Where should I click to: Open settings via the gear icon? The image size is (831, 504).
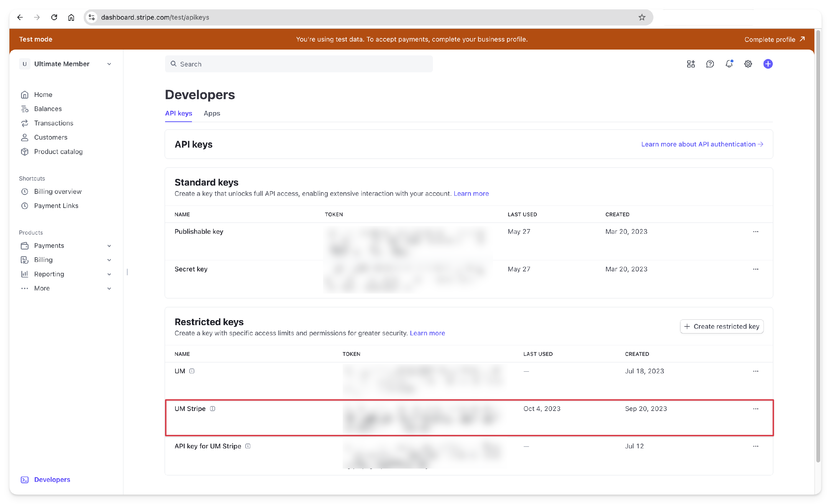[748, 64]
